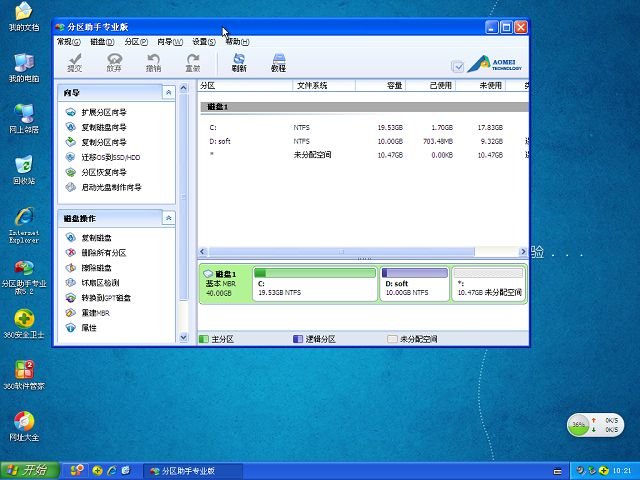This screenshot has height=480, width=640.
Task: Select 10.47GB unallocated block in disk map
Action: pyautogui.click(x=489, y=284)
